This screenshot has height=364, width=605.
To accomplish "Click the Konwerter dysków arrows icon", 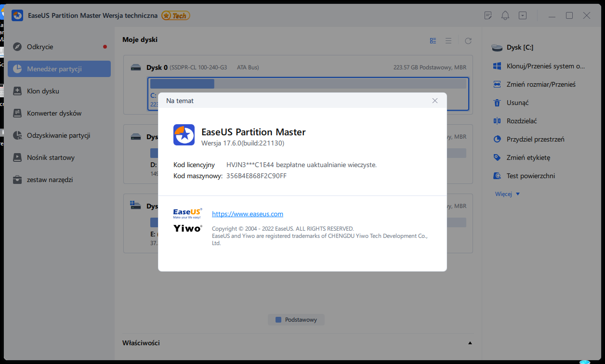I will coord(17,113).
